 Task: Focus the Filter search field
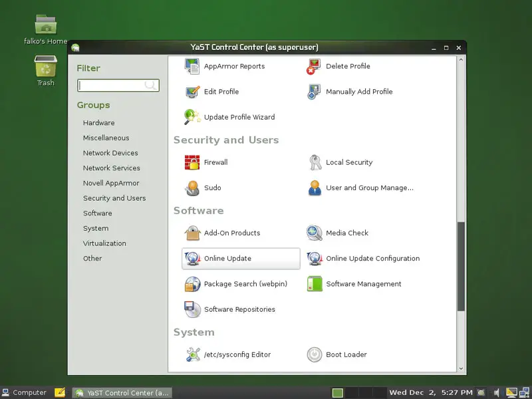[x=118, y=86]
